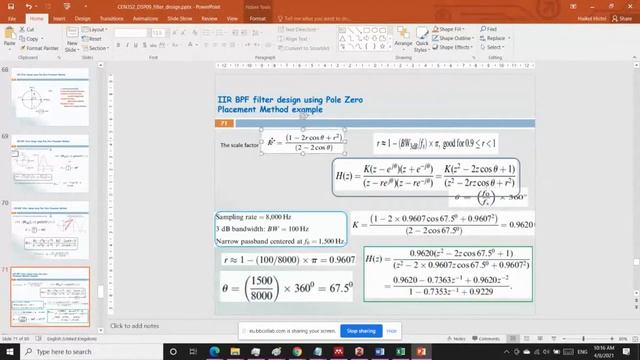Screen dimensions: 640x360
Task: Click taskbar search box
Action: (91, 351)
